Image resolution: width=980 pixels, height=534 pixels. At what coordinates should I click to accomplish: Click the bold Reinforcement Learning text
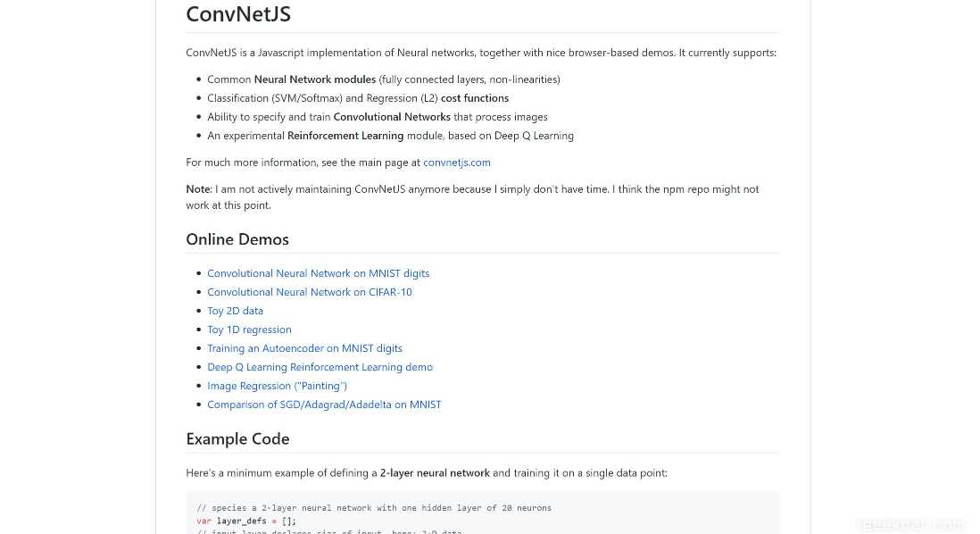point(345,136)
